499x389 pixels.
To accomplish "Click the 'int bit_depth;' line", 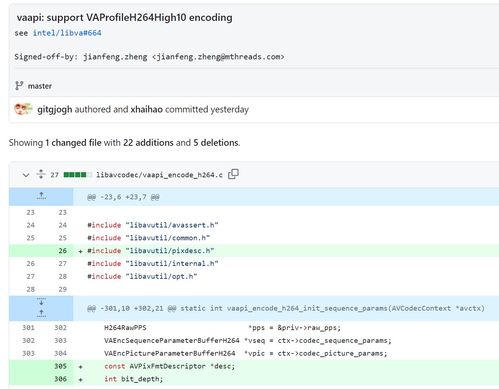I will [133, 379].
